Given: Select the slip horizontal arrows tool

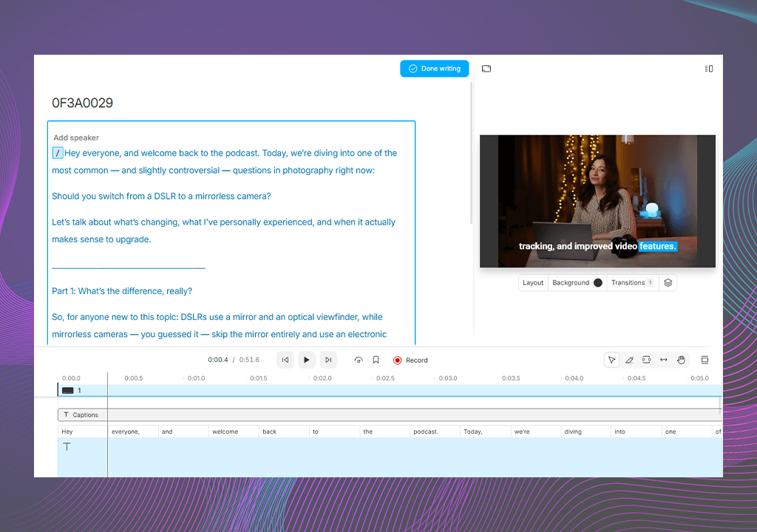Looking at the screenshot, I should (664, 360).
